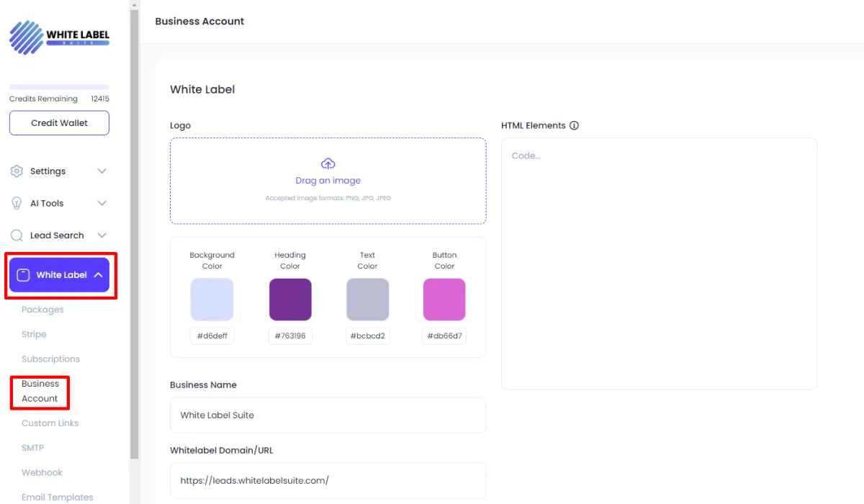The height and width of the screenshot is (504, 864).
Task: Click the #763196 hex value field
Action: coord(290,336)
